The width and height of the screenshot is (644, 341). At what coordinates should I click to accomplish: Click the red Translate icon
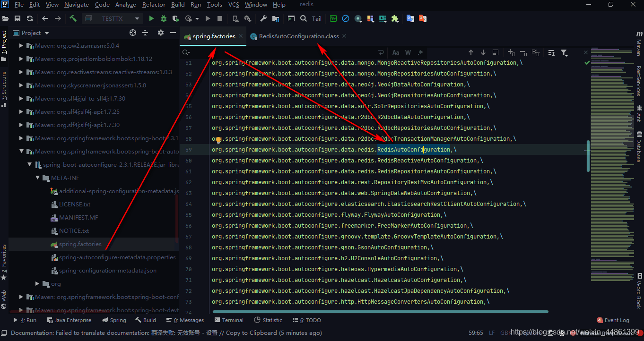[422, 18]
